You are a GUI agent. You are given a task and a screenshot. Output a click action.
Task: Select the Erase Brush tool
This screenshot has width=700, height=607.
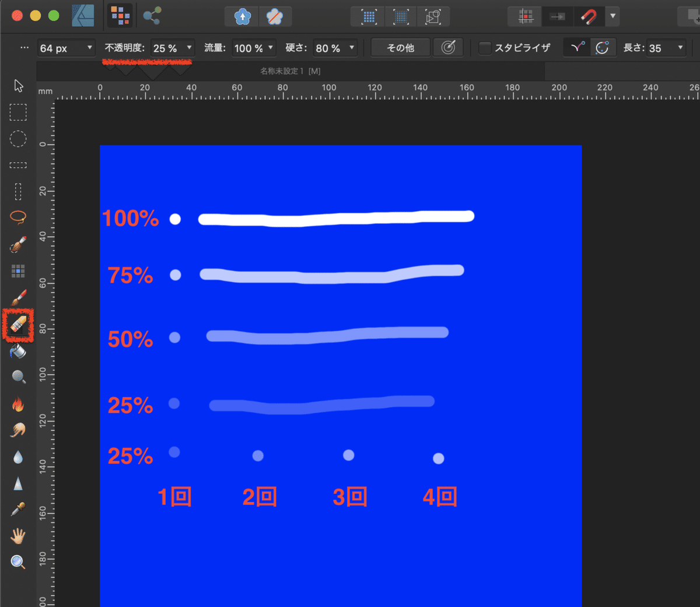pos(18,325)
